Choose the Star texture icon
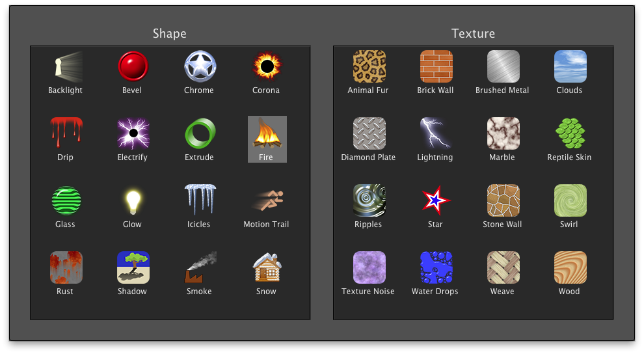644x354 pixels. point(436,201)
